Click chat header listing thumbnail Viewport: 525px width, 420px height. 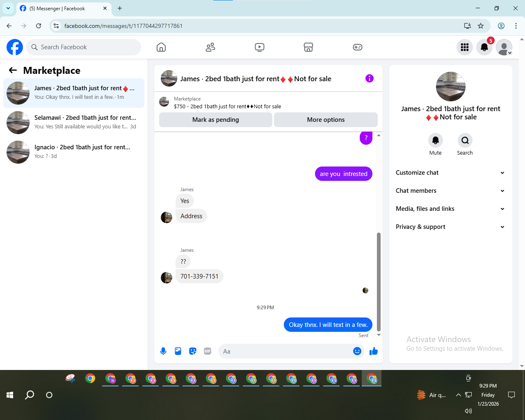169,78
